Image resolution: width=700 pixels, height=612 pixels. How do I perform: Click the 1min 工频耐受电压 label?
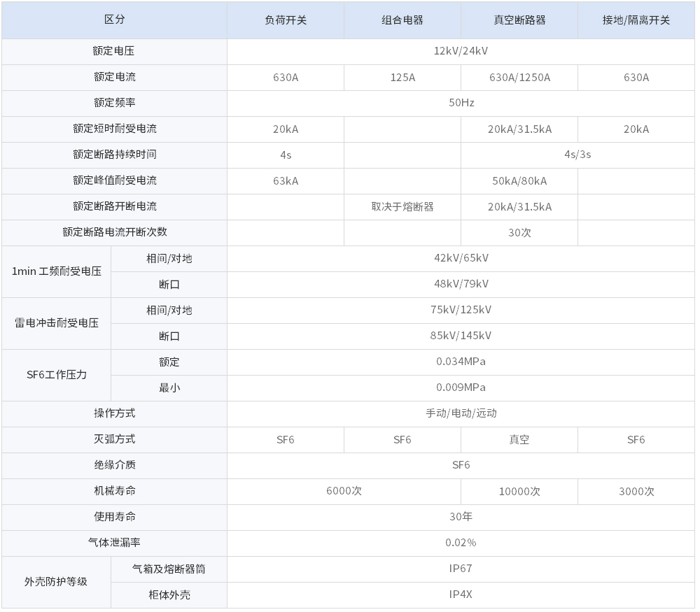pos(56,271)
